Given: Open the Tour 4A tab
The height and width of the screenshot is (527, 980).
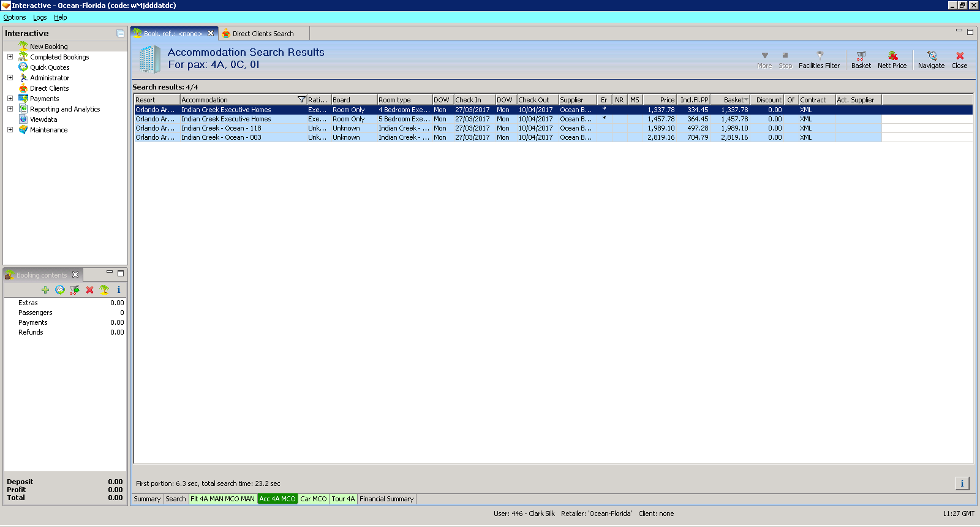Looking at the screenshot, I should (x=343, y=499).
